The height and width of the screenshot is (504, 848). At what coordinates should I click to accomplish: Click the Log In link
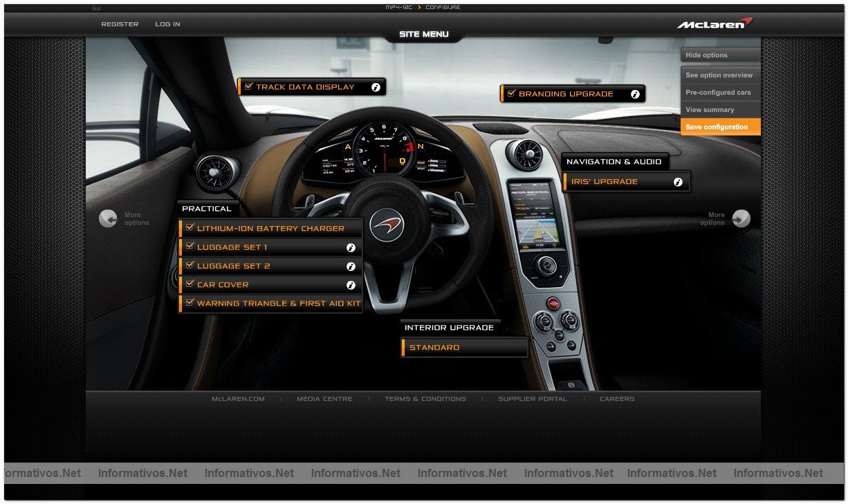coord(167,24)
